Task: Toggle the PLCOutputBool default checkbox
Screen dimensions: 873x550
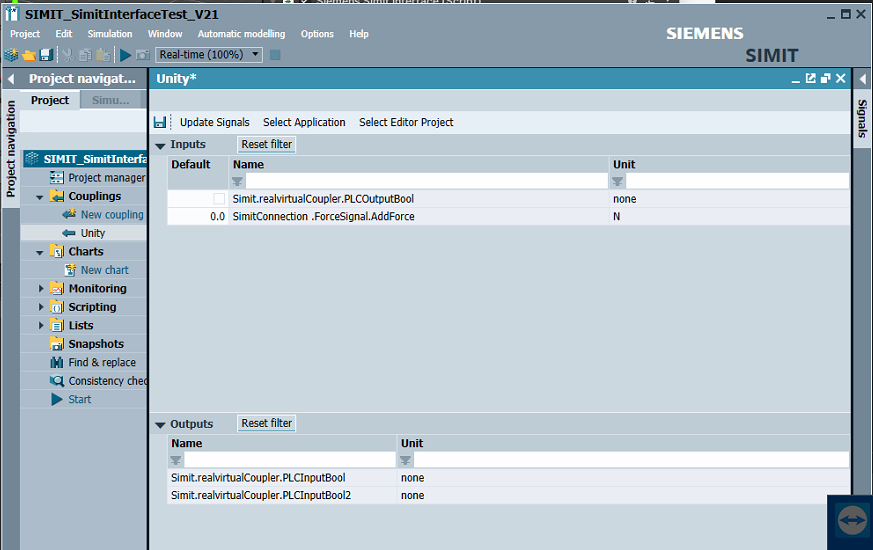Action: 219,199
